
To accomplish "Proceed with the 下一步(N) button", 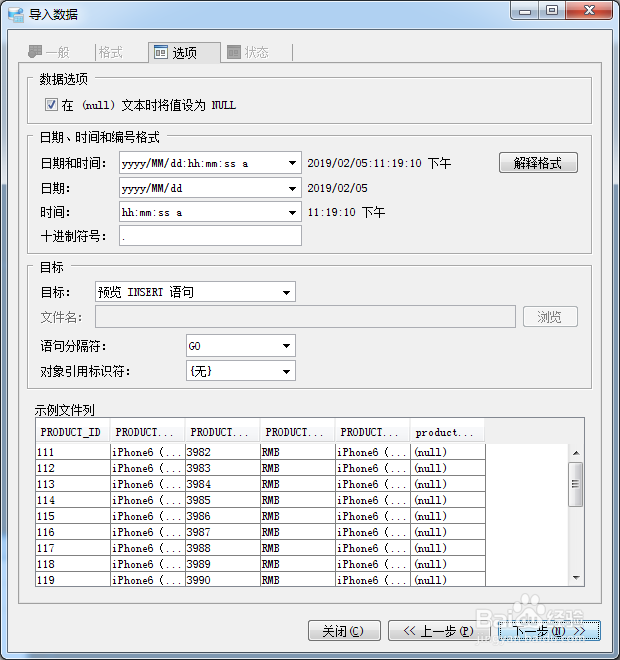I will pyautogui.click(x=549, y=631).
